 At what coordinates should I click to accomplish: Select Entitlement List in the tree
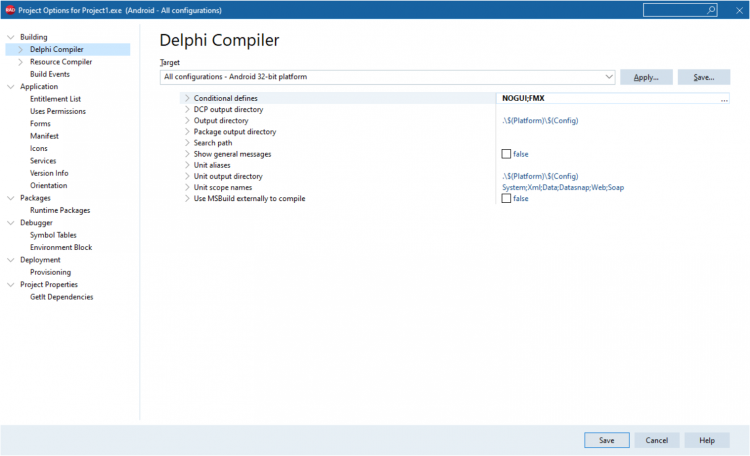(x=55, y=99)
